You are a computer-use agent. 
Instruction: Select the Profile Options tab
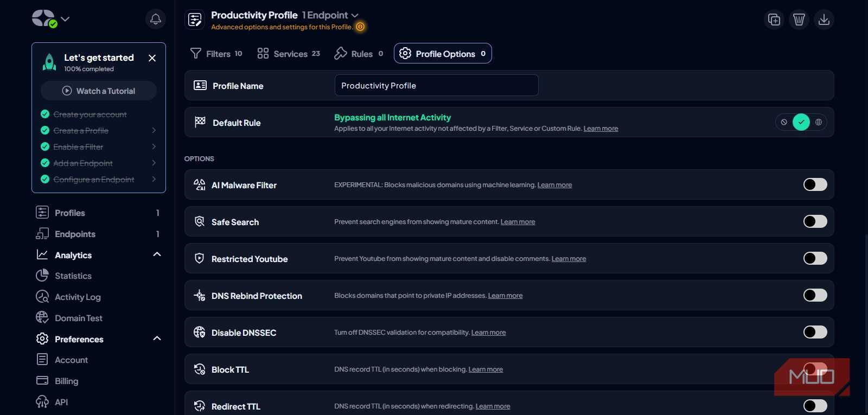443,53
